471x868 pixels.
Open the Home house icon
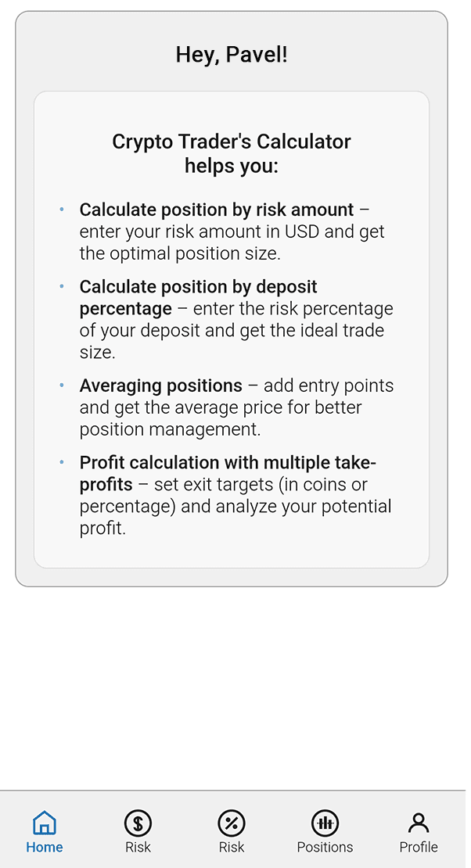[44, 822]
